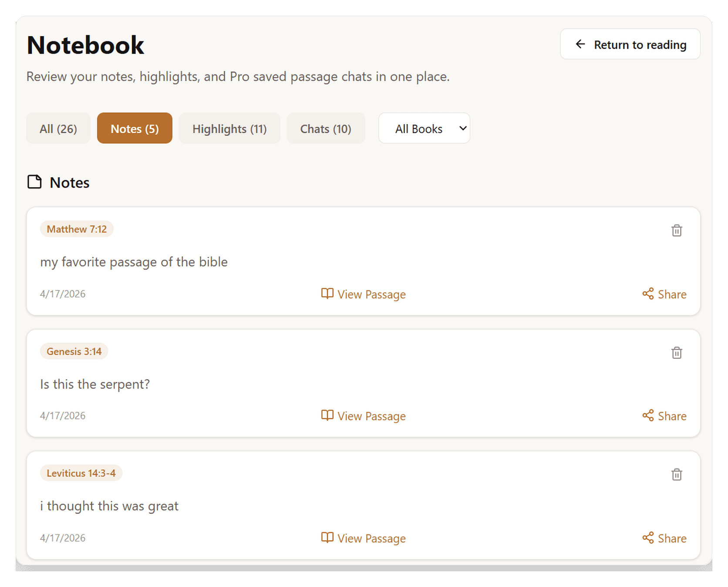Switch to the All (26) tab
This screenshot has width=728, height=587.
pyautogui.click(x=58, y=128)
